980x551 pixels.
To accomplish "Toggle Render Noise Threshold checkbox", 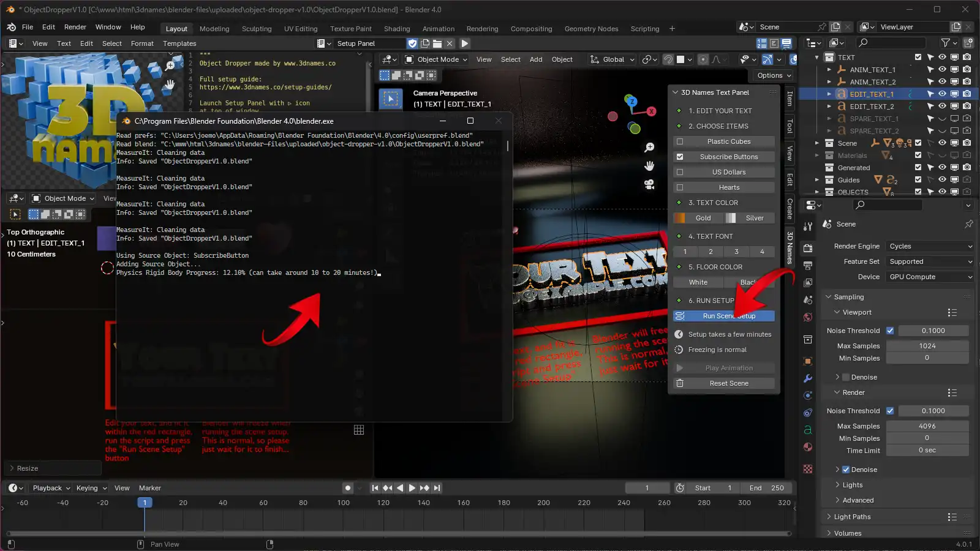I will click(890, 411).
